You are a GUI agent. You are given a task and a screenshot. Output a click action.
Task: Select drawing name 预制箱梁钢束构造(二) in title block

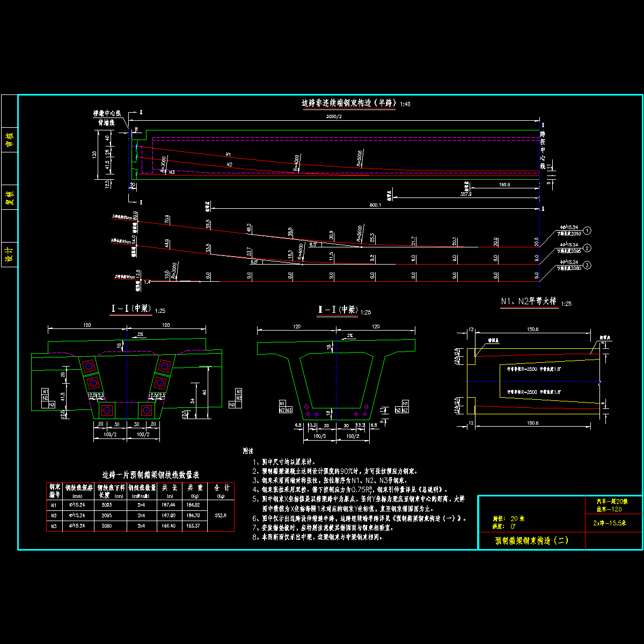pyautogui.click(x=531, y=541)
